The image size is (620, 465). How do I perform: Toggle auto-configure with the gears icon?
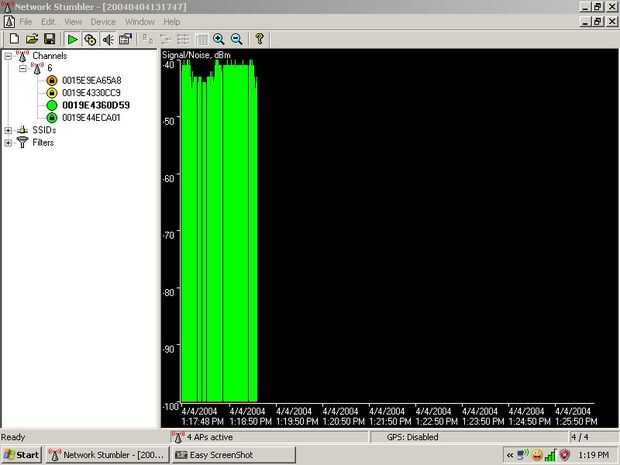pos(90,39)
